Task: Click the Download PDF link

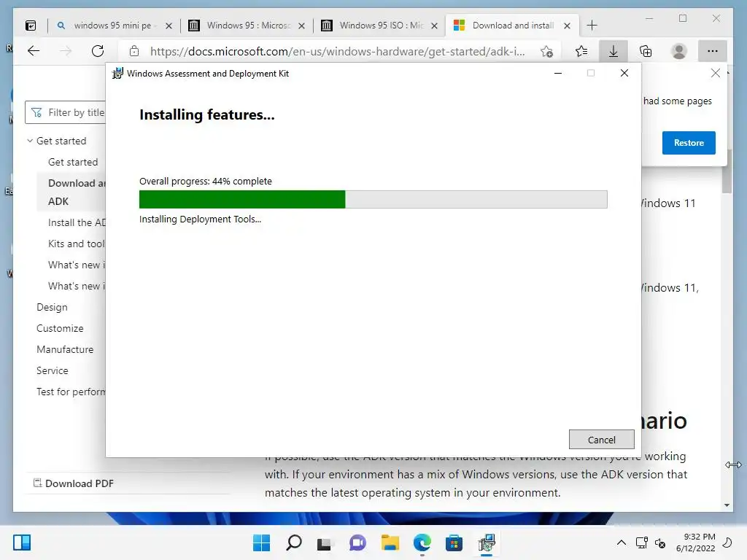Action: click(74, 483)
